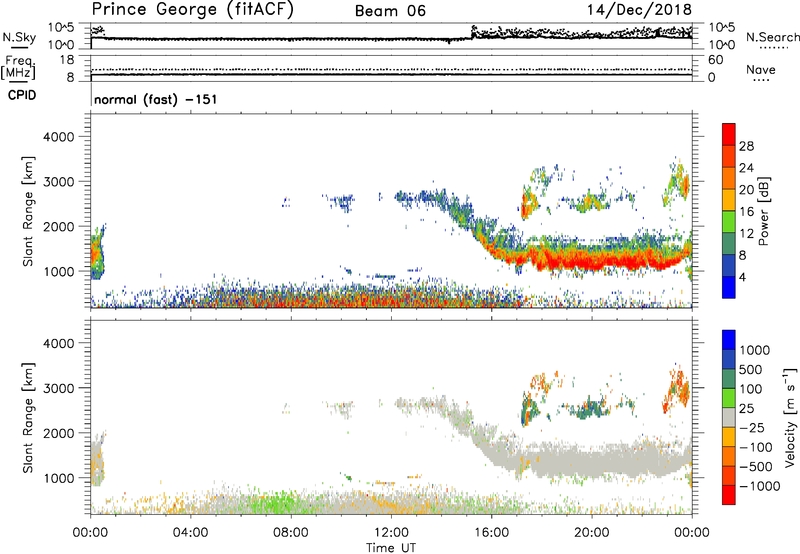Screen dimensions: 800x554
Task: Click the '04:00' time axis label
Action: pyautogui.click(x=190, y=533)
